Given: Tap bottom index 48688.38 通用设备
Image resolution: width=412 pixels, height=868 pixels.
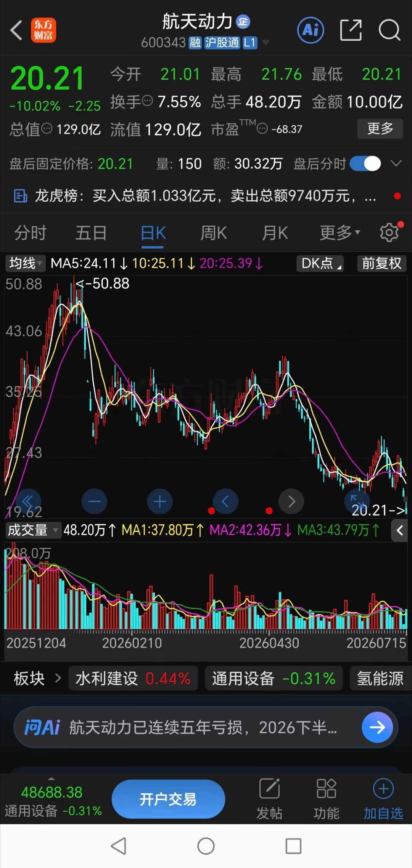Looking at the screenshot, I should (53, 801).
